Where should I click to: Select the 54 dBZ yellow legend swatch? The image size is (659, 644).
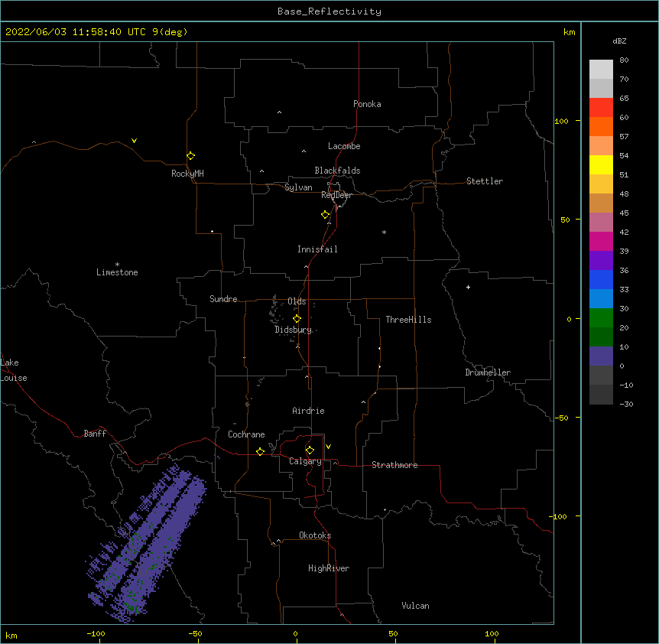tap(601, 164)
